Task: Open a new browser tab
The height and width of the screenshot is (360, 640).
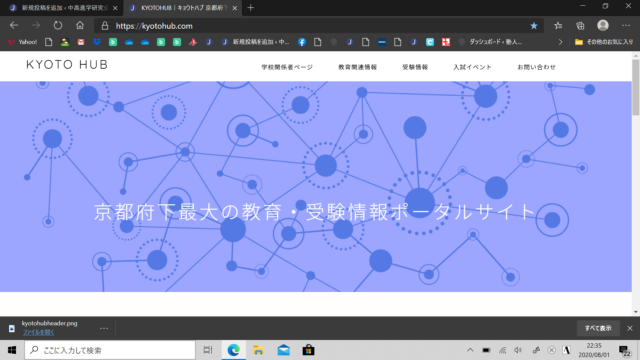Action: 251,7
